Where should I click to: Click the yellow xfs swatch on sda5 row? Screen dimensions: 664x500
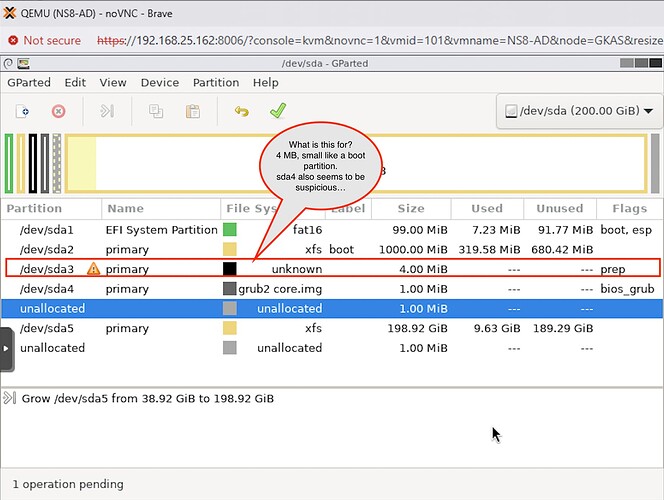[x=230, y=328]
